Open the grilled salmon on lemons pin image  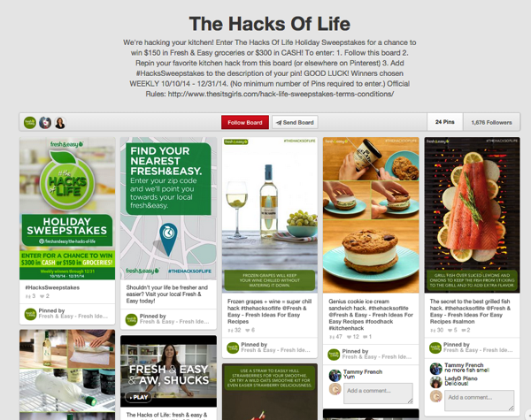point(472,215)
